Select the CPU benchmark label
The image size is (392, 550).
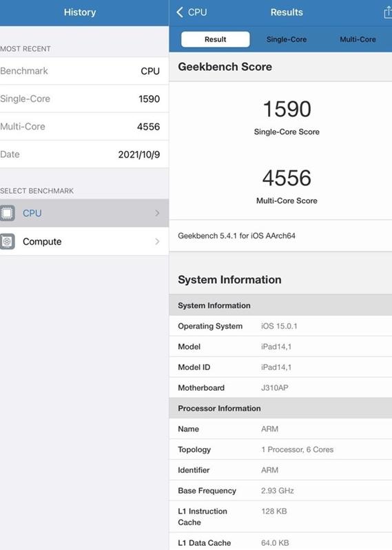32,213
